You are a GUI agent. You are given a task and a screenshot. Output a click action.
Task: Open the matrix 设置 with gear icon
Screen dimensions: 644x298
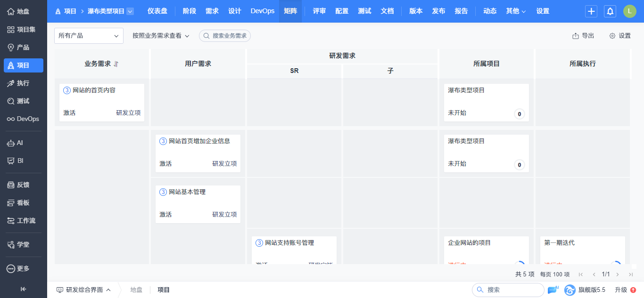pos(620,36)
